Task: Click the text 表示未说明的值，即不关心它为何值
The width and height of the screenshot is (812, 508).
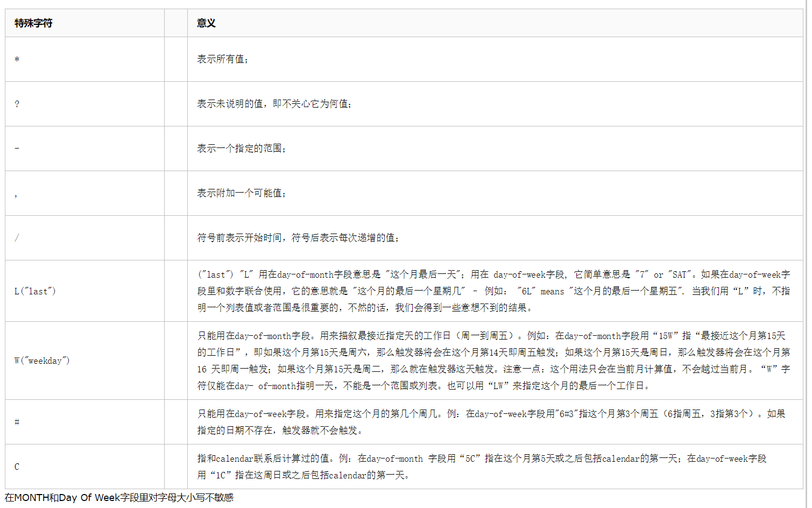Action: pos(274,104)
